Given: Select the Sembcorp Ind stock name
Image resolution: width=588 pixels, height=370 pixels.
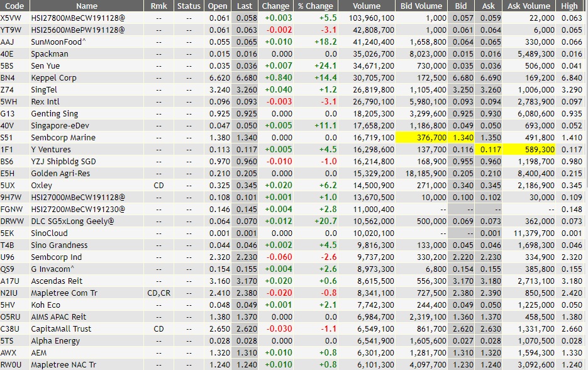Looking at the screenshot, I should coord(56,257).
